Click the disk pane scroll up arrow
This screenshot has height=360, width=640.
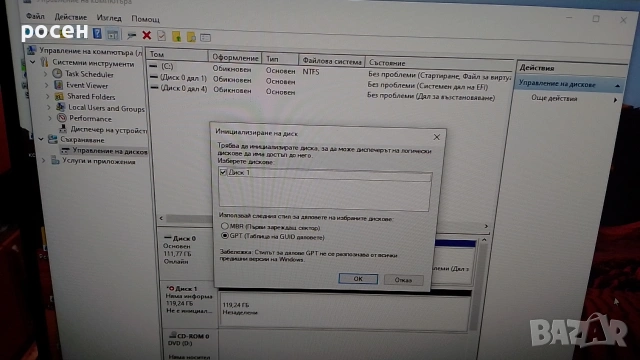click(484, 240)
